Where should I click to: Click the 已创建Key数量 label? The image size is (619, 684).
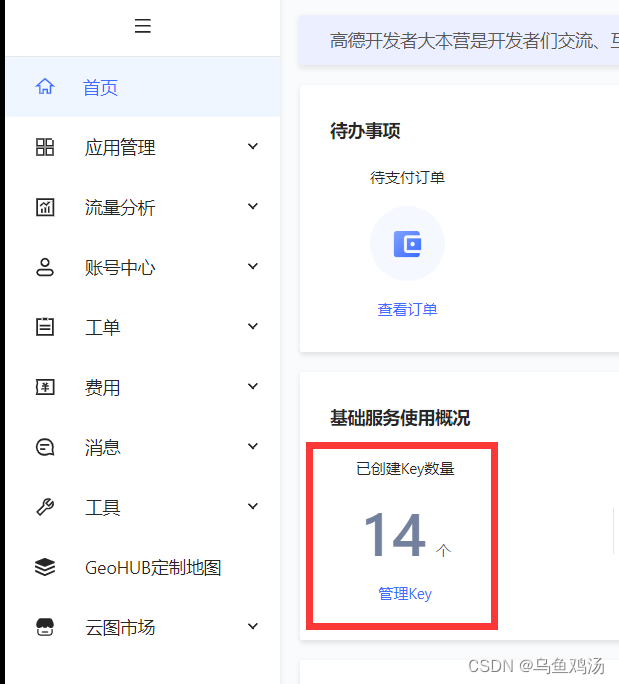[x=405, y=469]
